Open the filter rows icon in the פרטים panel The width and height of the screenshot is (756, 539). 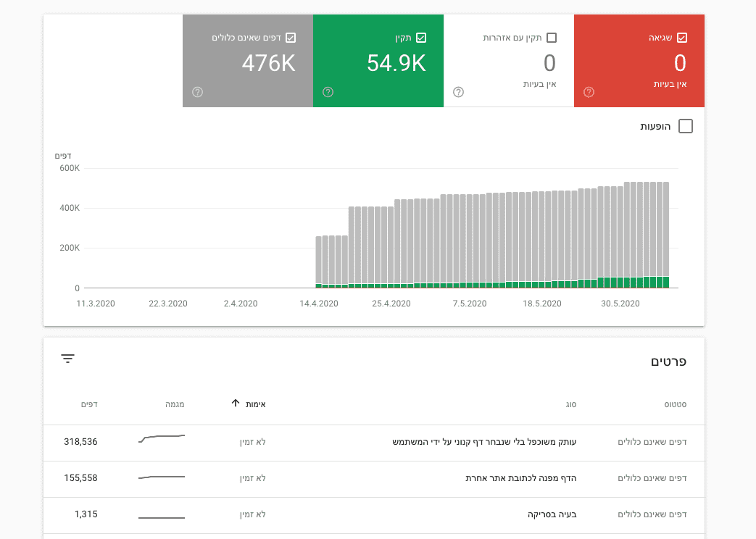(x=68, y=359)
